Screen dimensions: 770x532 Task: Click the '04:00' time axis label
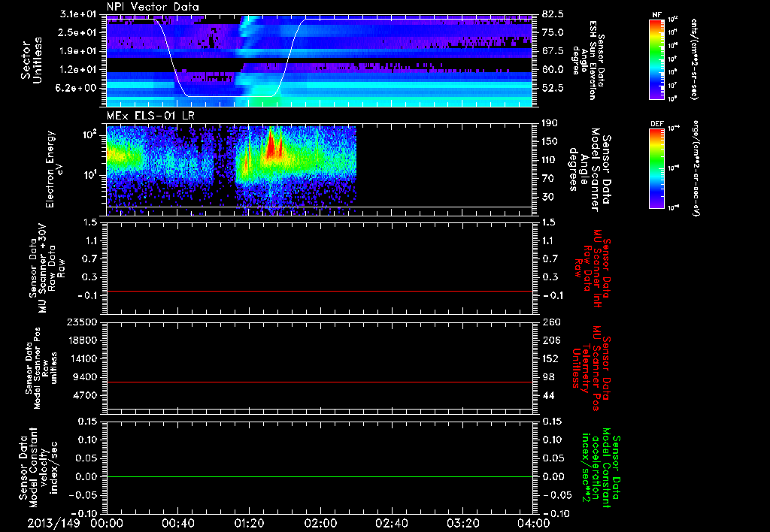(533, 523)
